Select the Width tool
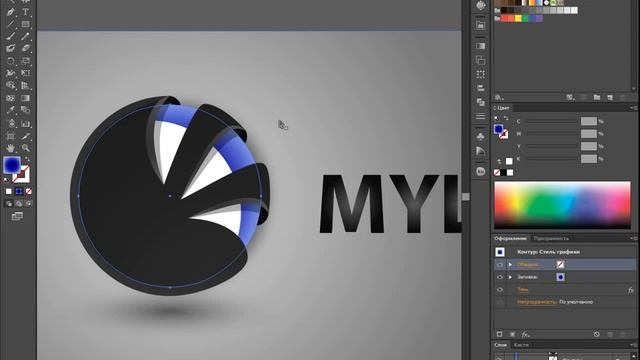The height and width of the screenshot is (360, 640). (11, 73)
